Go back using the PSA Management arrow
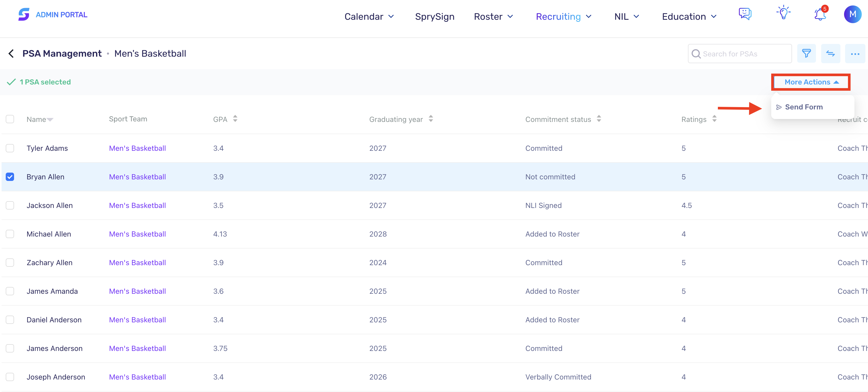The width and height of the screenshot is (868, 392). (11, 54)
